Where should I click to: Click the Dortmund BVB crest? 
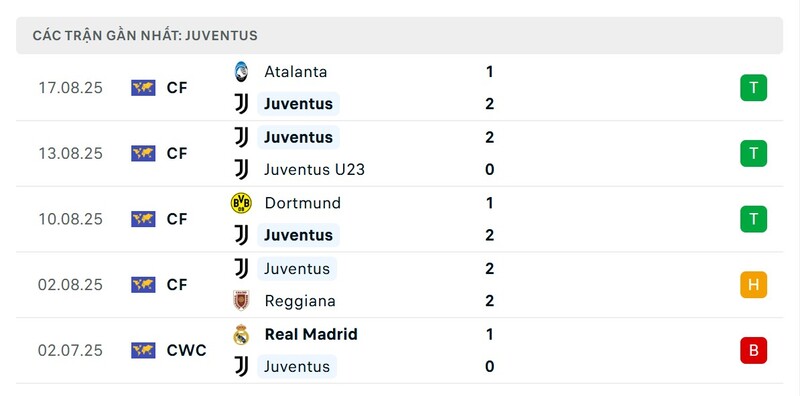[x=241, y=203]
